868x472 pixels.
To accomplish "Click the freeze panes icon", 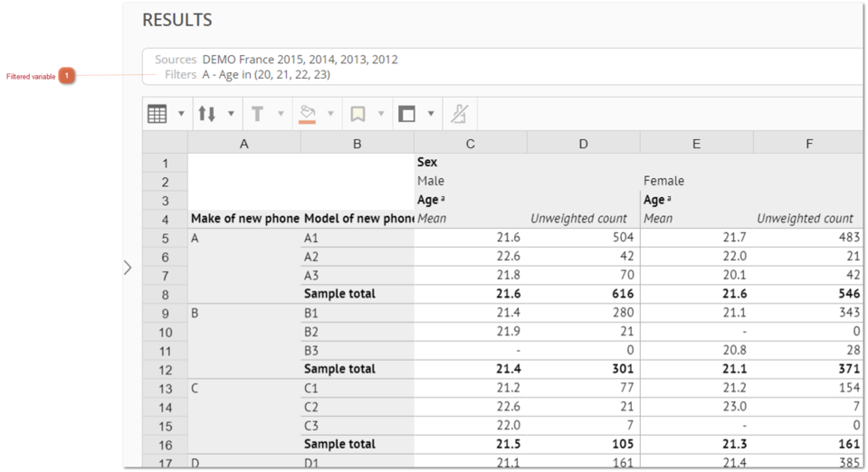I will pyautogui.click(x=407, y=114).
